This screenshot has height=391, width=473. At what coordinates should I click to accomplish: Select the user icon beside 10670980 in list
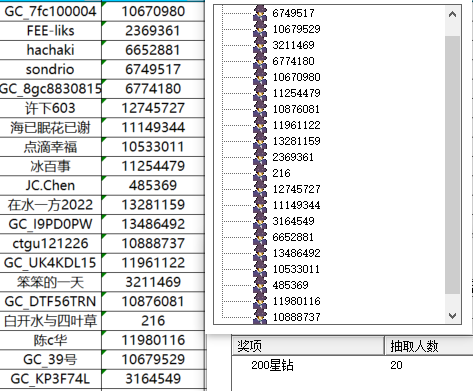[x=260, y=77]
